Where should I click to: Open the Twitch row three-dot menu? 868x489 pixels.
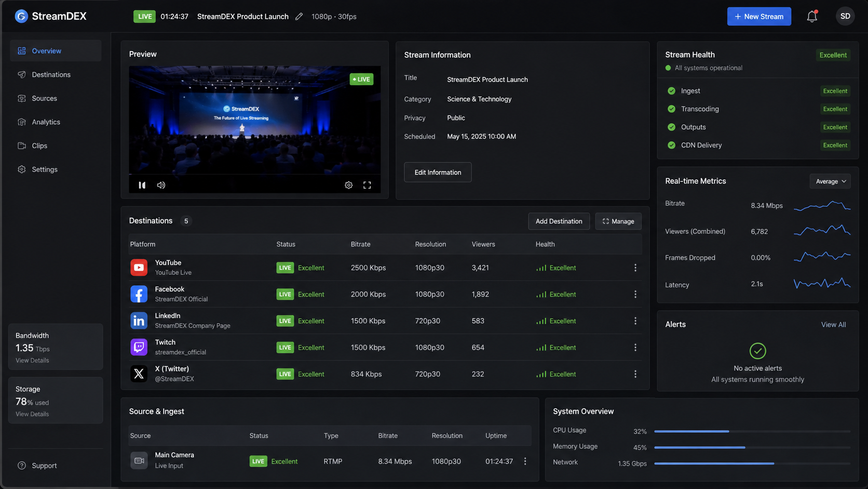[635, 348]
